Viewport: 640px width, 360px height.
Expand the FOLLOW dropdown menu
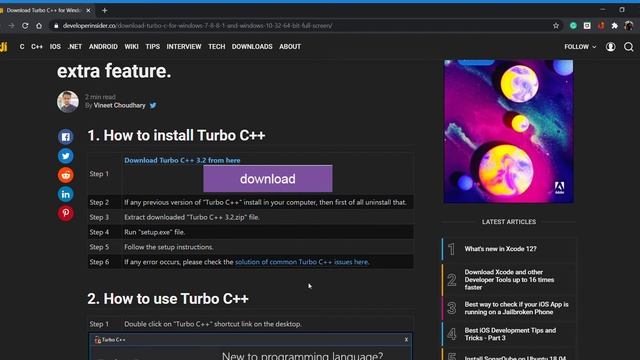(580, 47)
